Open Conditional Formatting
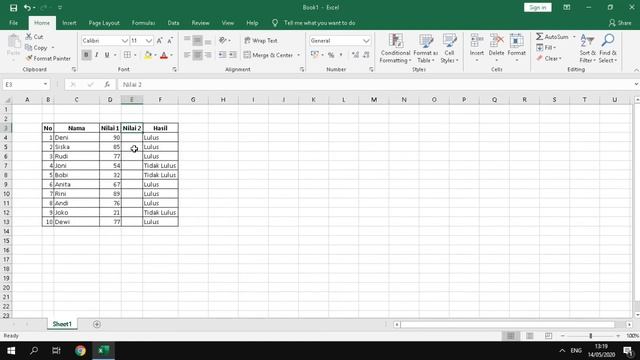The image size is (640, 360). [x=395, y=49]
